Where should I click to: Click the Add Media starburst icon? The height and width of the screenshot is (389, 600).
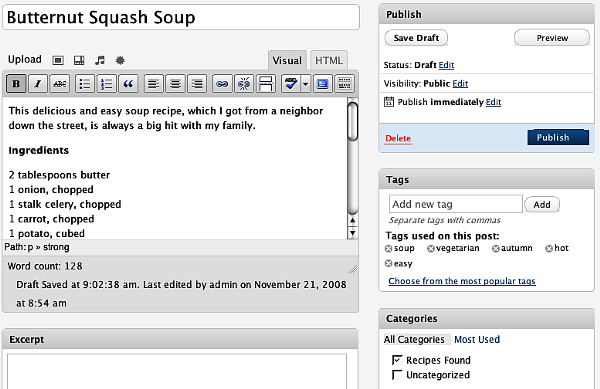[x=120, y=60]
